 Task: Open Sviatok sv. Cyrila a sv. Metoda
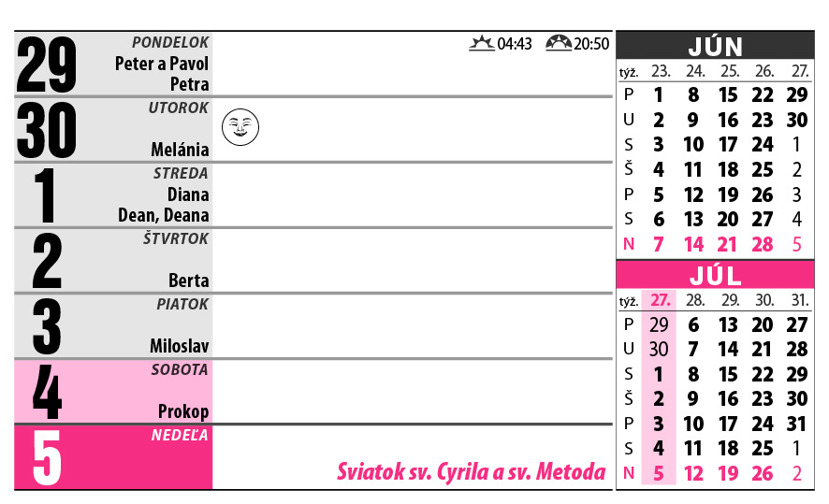point(471,472)
